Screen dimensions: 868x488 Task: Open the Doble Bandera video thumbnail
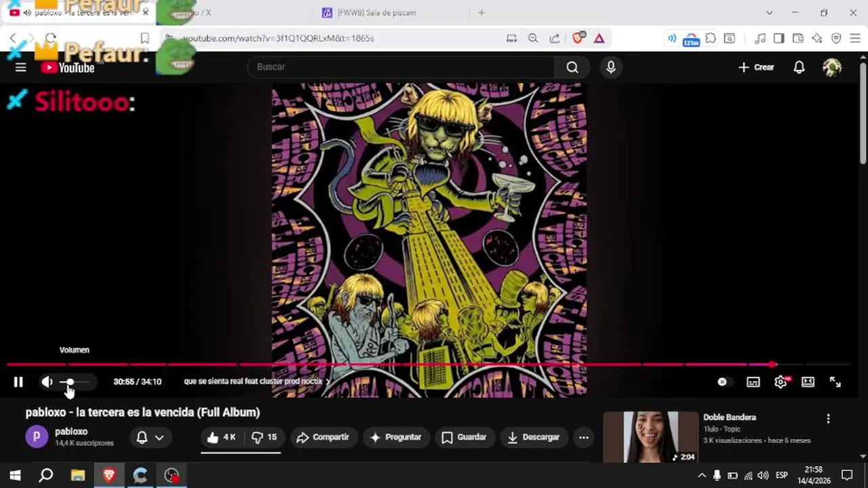[650, 437]
